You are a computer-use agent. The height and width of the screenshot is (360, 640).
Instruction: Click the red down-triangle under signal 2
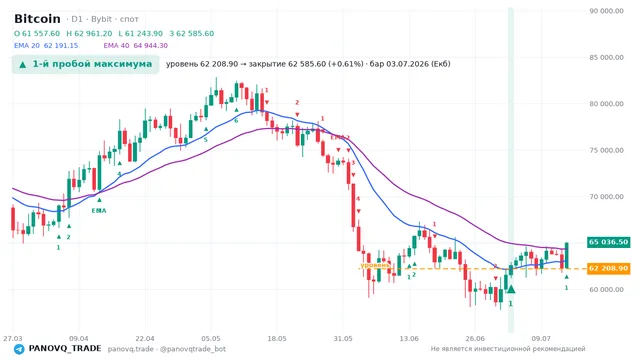297,114
